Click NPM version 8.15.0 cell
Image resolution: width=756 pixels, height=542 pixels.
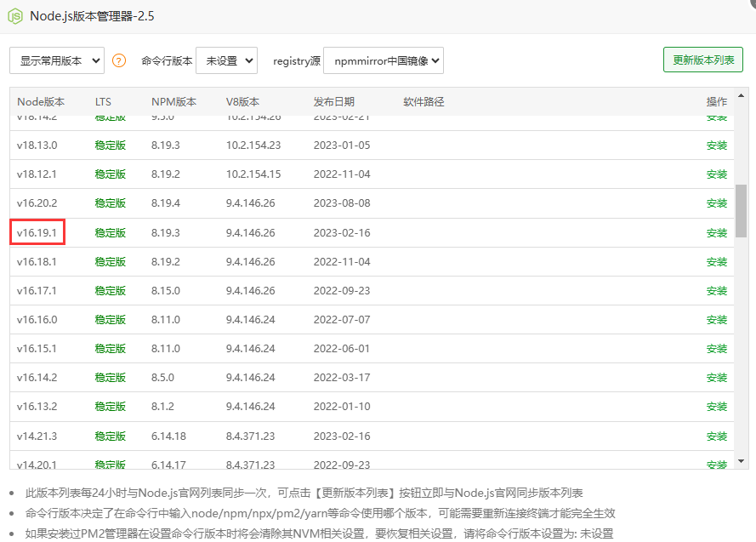coord(166,291)
